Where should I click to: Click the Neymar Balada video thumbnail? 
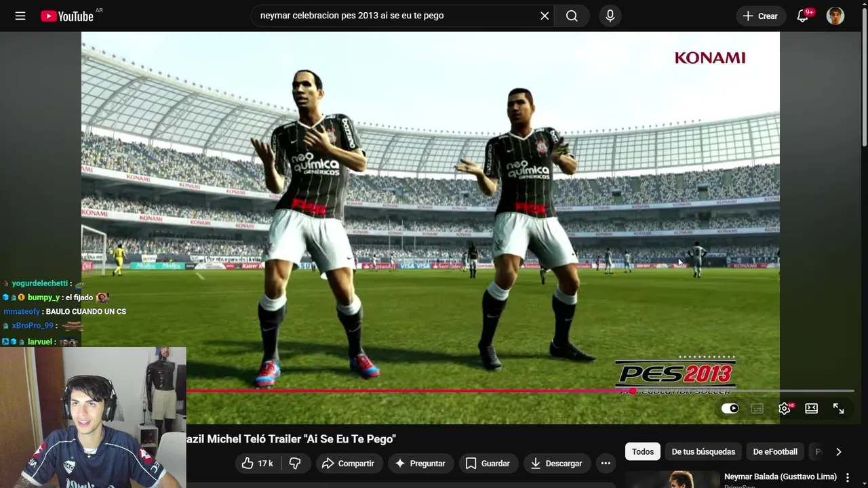pos(672,479)
